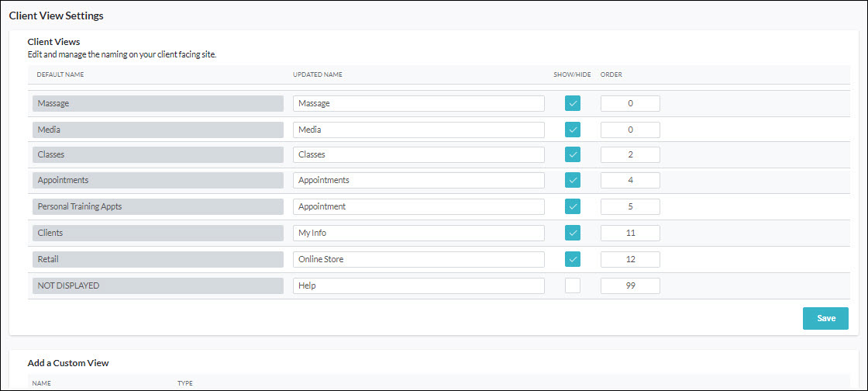The width and height of the screenshot is (868, 391).
Task: Select the Personal Training Appts order box
Action: click(630, 207)
